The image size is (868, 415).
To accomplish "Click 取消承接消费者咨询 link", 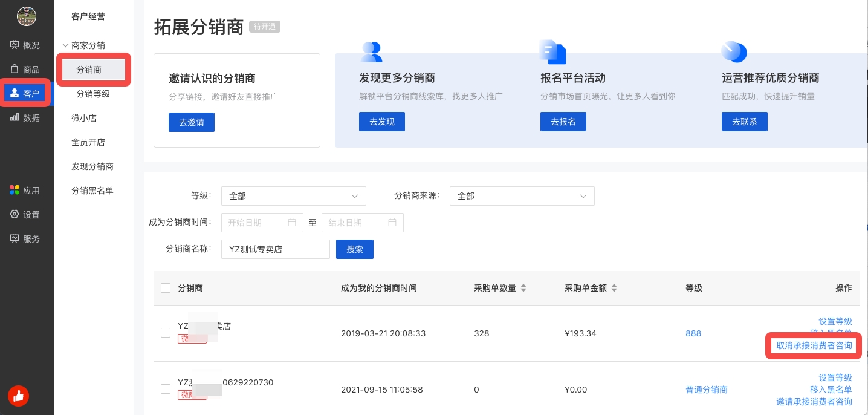I will point(814,346).
